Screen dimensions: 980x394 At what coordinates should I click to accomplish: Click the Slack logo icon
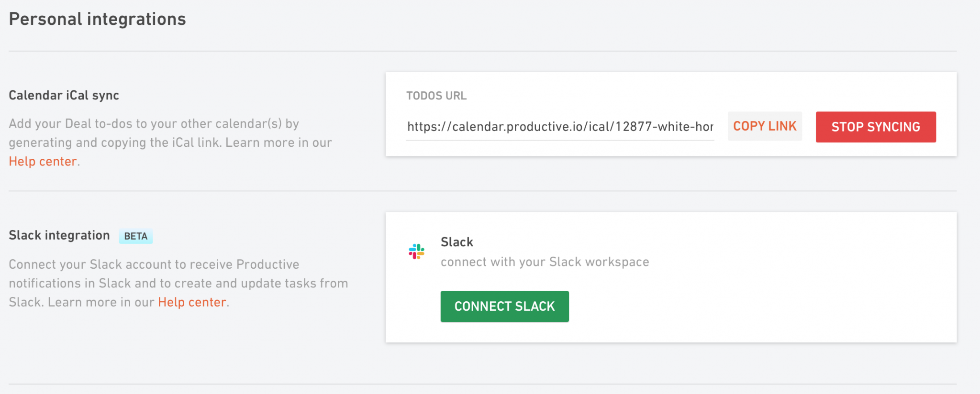click(416, 252)
